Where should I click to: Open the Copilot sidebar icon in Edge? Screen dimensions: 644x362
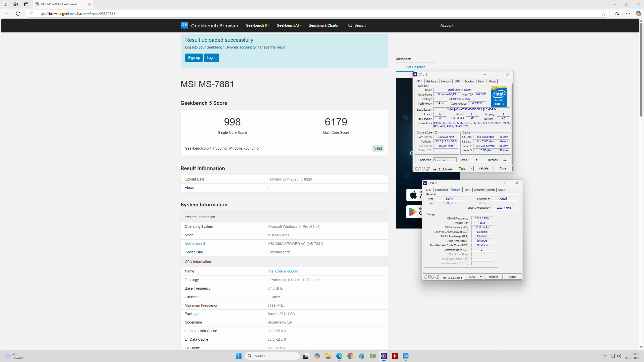pyautogui.click(x=638, y=14)
